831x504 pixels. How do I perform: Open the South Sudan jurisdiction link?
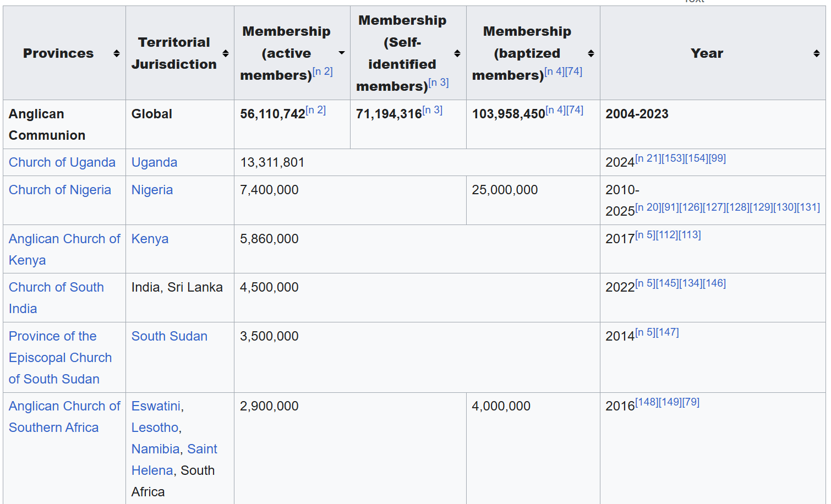click(169, 336)
